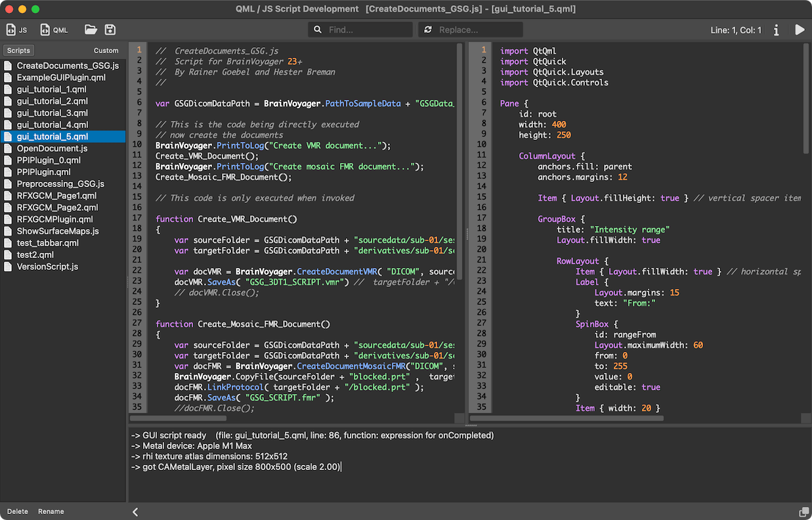The height and width of the screenshot is (520, 812).
Task: Click into the Replace input field
Action: tap(473, 30)
